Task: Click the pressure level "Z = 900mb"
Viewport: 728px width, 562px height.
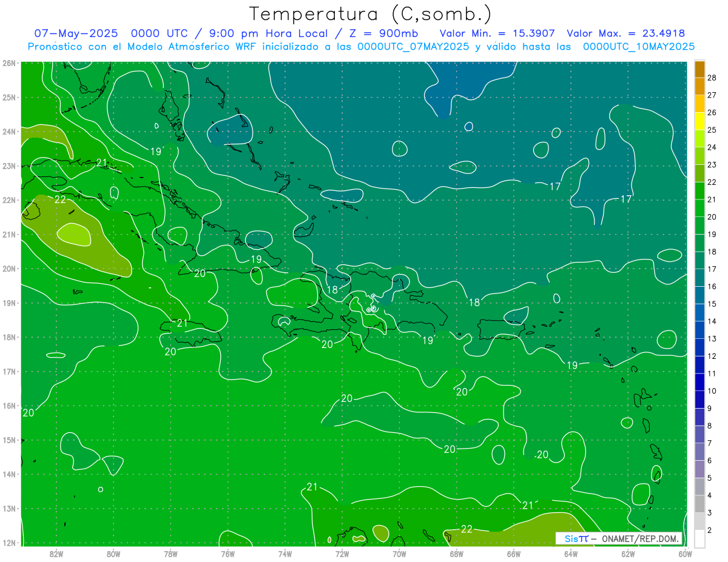Action: 383,33
